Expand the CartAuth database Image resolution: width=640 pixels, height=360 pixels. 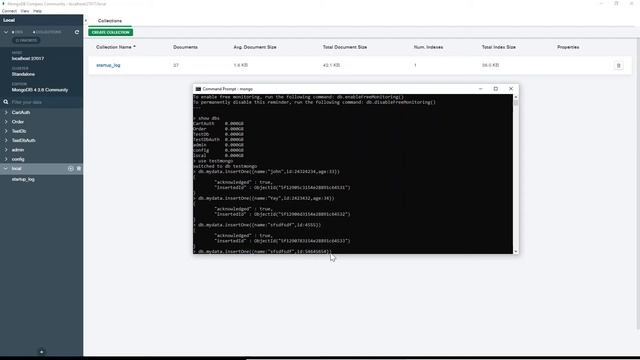click(x=6, y=112)
